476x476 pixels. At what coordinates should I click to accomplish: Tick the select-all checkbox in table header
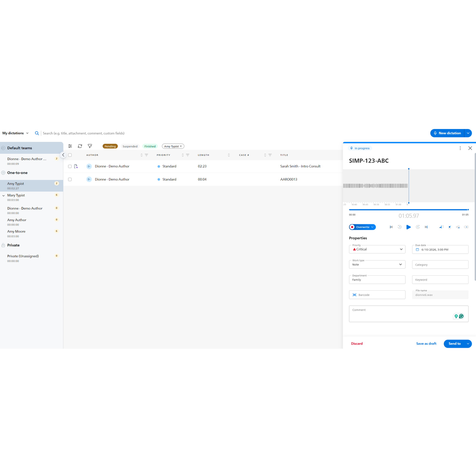(x=70, y=155)
